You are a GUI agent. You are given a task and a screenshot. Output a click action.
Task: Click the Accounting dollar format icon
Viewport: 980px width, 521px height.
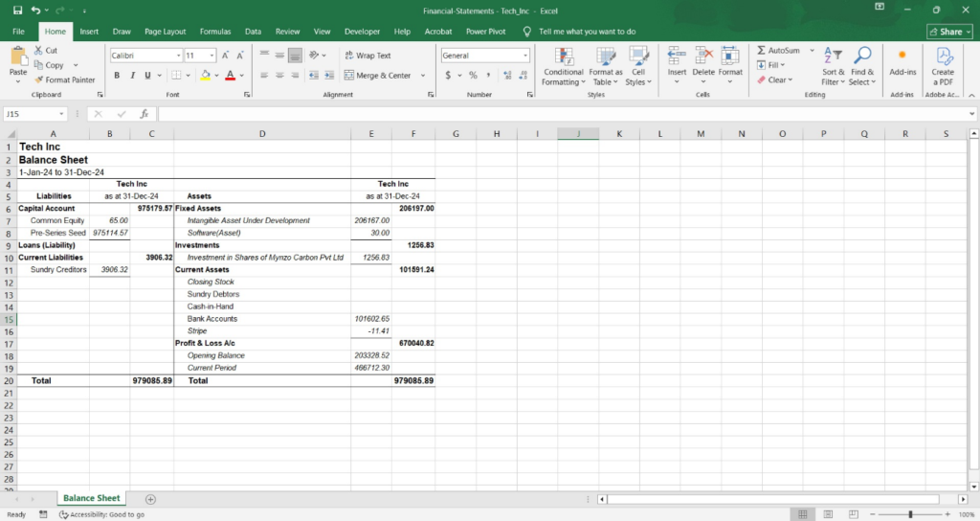[x=448, y=75]
